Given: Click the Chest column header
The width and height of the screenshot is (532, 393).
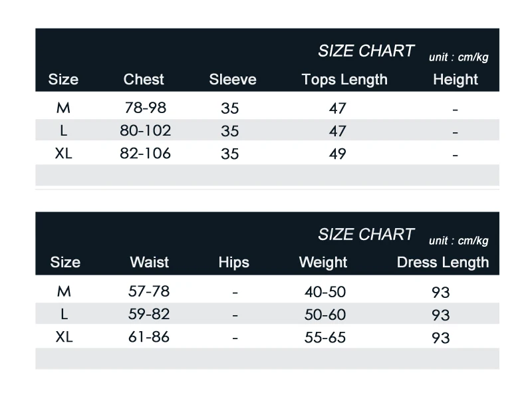Looking at the screenshot, I should (x=144, y=79).
